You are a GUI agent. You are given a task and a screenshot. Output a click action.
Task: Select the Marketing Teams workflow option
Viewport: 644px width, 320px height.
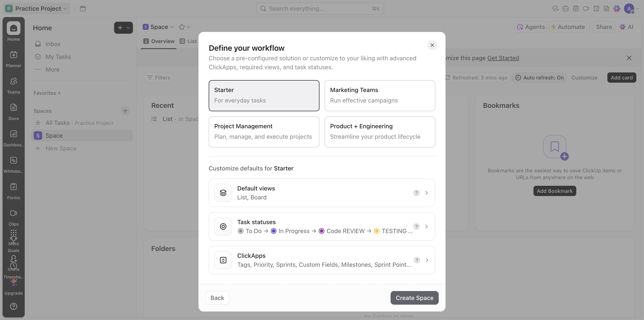[x=379, y=96]
